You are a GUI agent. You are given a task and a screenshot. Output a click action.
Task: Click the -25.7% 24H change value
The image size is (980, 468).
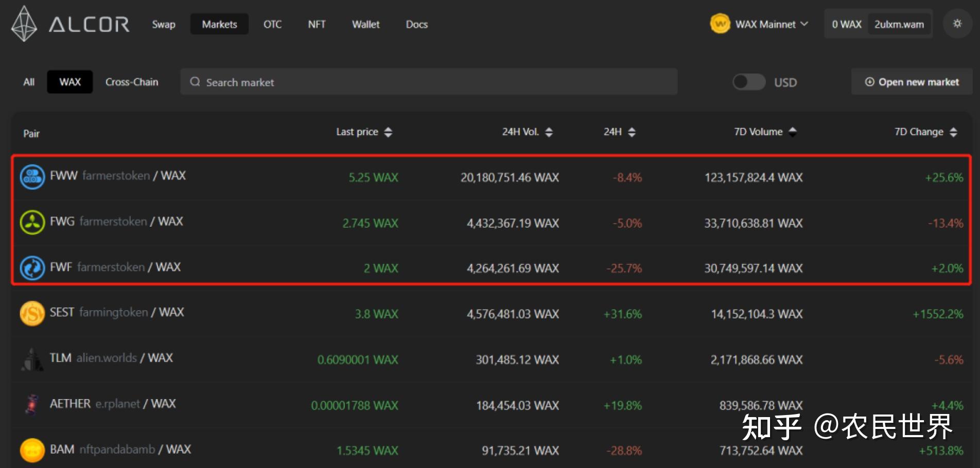click(x=624, y=268)
